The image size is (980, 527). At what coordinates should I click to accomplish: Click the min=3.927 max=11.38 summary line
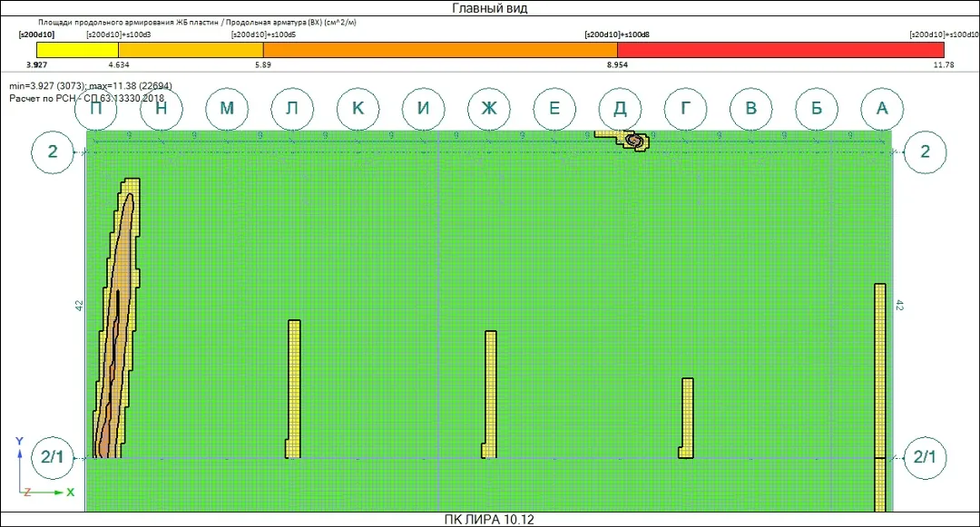point(91,86)
